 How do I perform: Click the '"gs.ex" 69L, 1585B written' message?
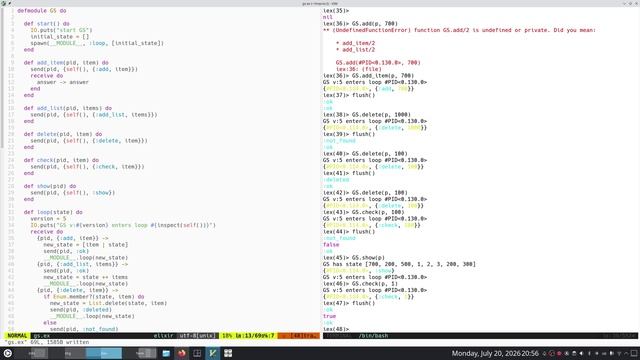pyautogui.click(x=47, y=342)
